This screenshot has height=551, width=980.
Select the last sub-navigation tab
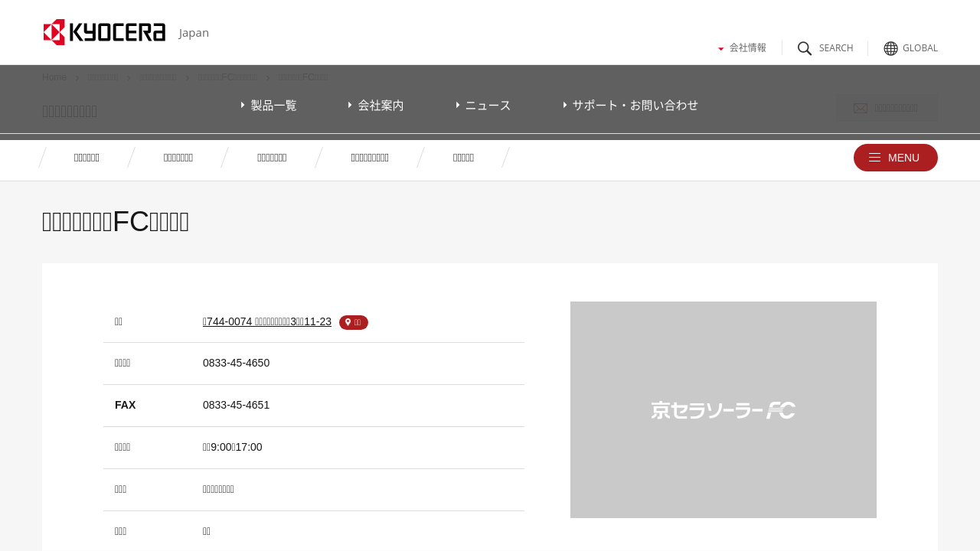463,158
